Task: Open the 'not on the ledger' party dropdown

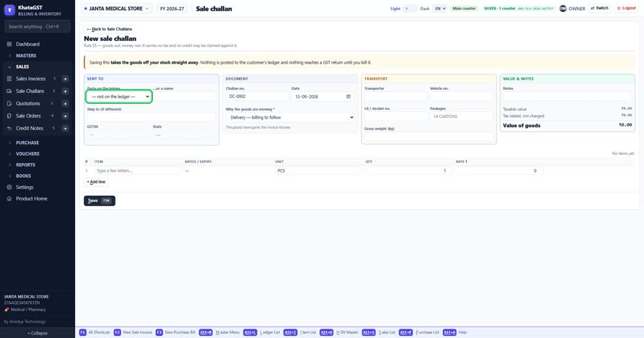Action: (119, 97)
